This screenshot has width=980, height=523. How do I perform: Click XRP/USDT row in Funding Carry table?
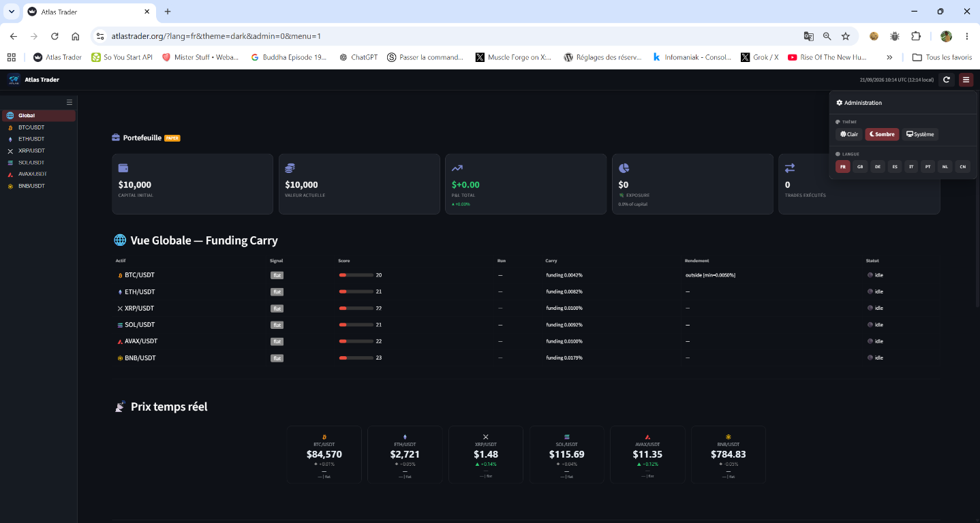point(526,308)
